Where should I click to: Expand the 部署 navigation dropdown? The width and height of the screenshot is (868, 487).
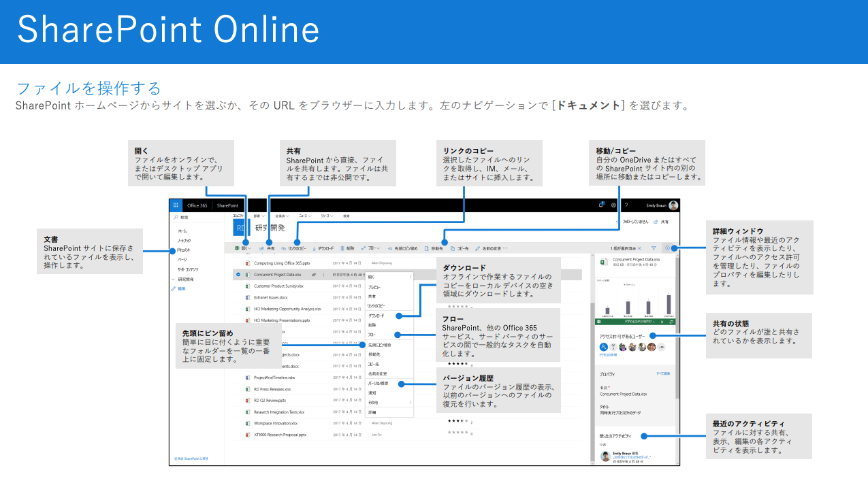(x=263, y=216)
